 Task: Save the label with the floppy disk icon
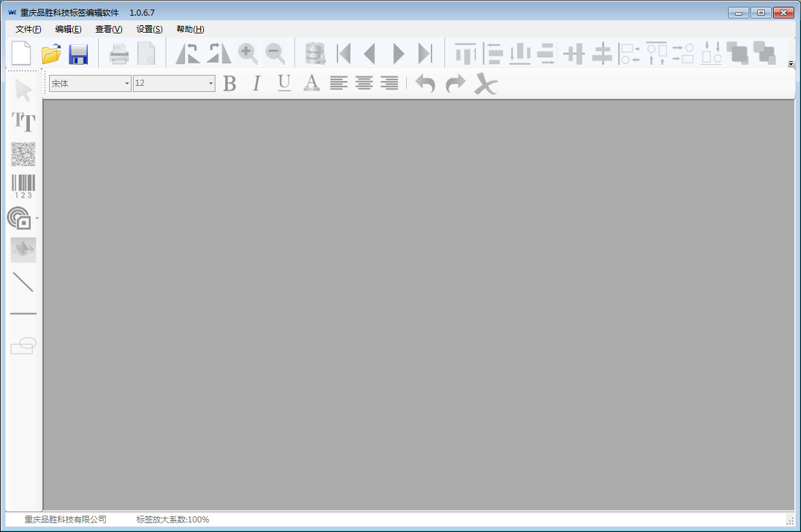78,54
